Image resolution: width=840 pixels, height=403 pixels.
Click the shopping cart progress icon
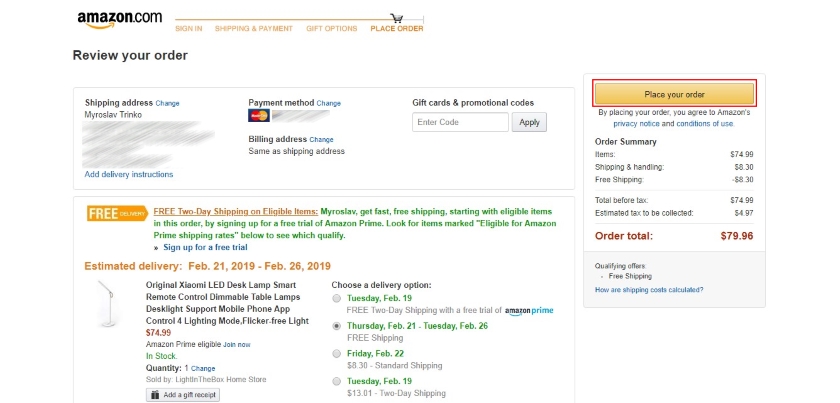coord(397,17)
